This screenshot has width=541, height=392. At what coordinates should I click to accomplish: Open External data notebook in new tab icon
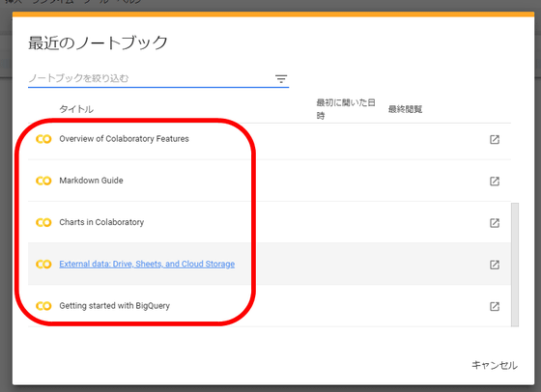pyautogui.click(x=495, y=265)
